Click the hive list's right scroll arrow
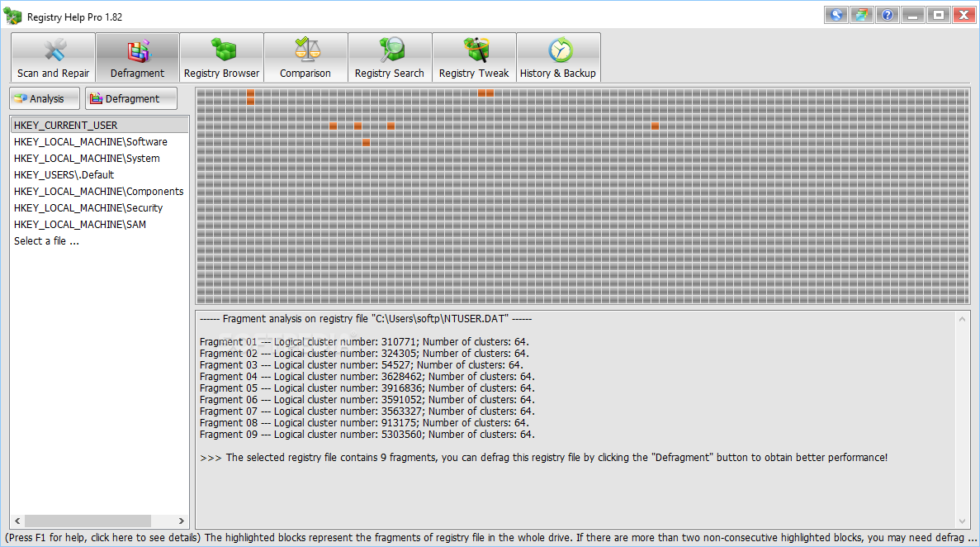The width and height of the screenshot is (980, 547). (182, 521)
